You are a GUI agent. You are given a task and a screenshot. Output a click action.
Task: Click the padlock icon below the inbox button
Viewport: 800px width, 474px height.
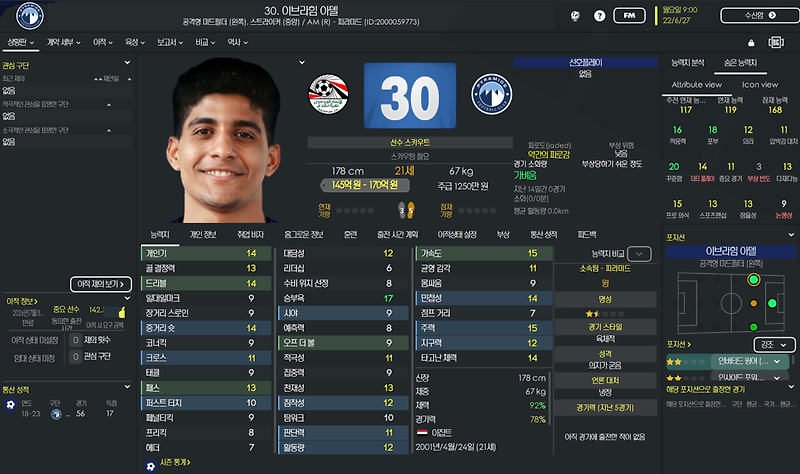point(751,43)
